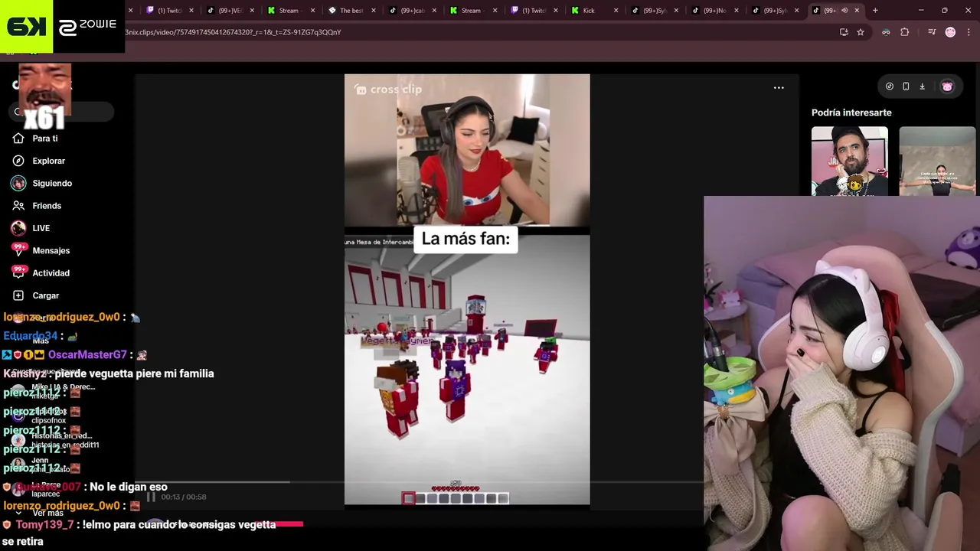The width and height of the screenshot is (980, 551).
Task: Switch to the (99+)VE tab
Action: (230, 10)
